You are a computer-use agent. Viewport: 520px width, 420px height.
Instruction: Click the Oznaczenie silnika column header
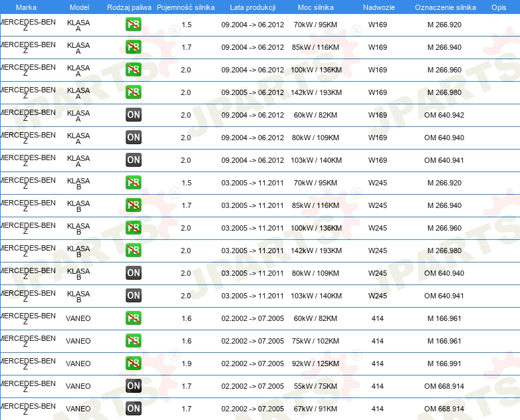point(446,7)
